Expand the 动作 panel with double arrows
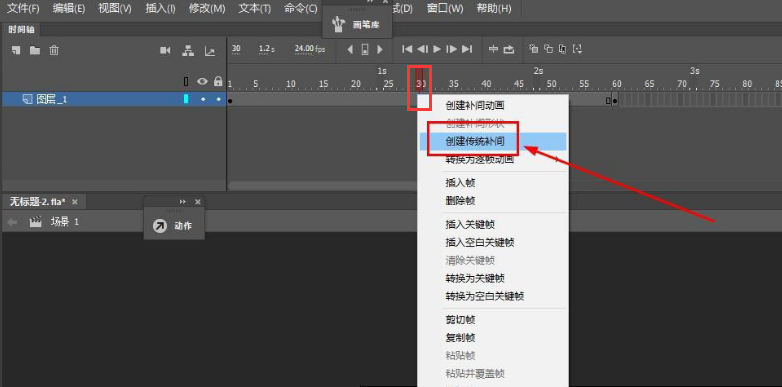The width and height of the screenshot is (782, 387). pos(183,201)
